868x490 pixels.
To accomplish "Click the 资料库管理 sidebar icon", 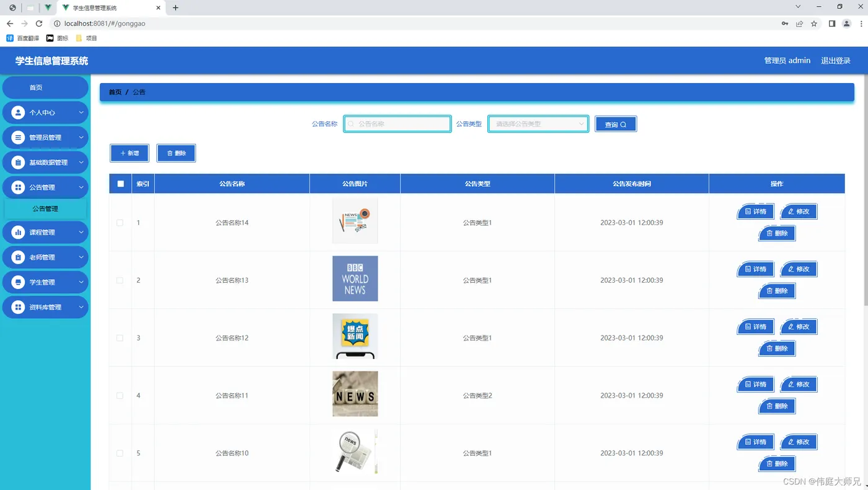I will pos(18,307).
